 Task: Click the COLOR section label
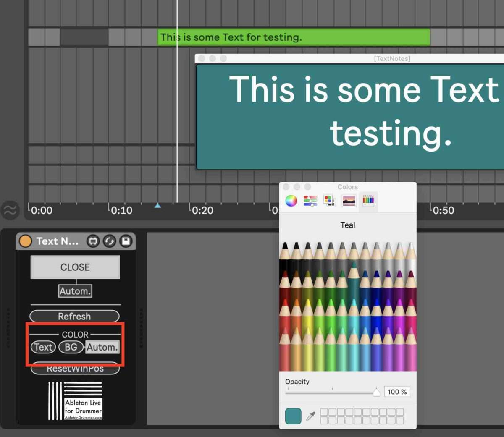click(x=75, y=335)
